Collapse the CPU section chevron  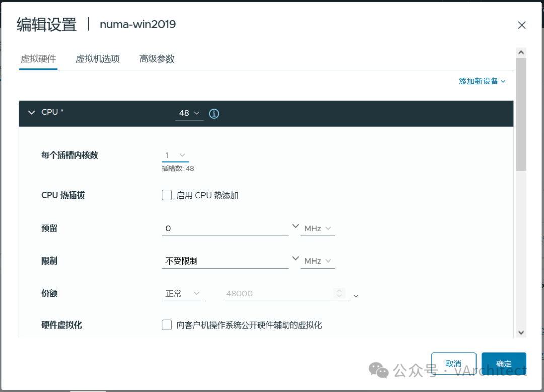32,113
